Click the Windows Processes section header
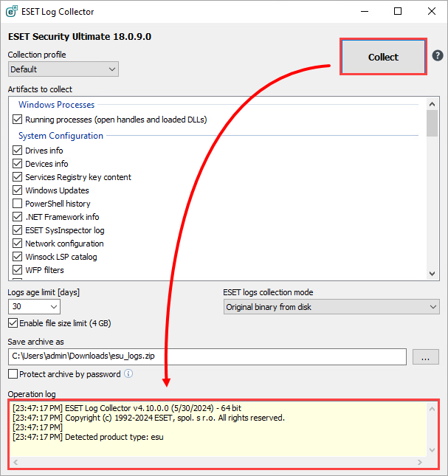The width and height of the screenshot is (448, 476). tap(56, 105)
